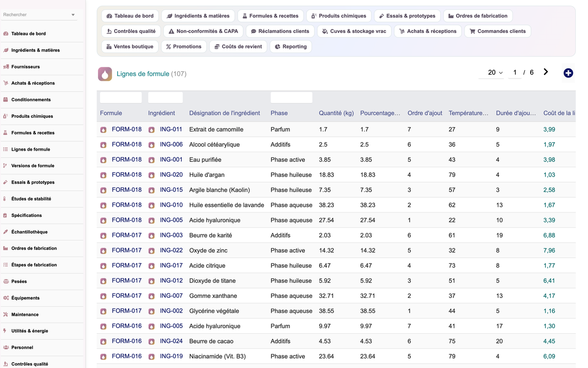Click the Ingrédient column filter field
Screen dimensions: 588x368
coord(165,97)
